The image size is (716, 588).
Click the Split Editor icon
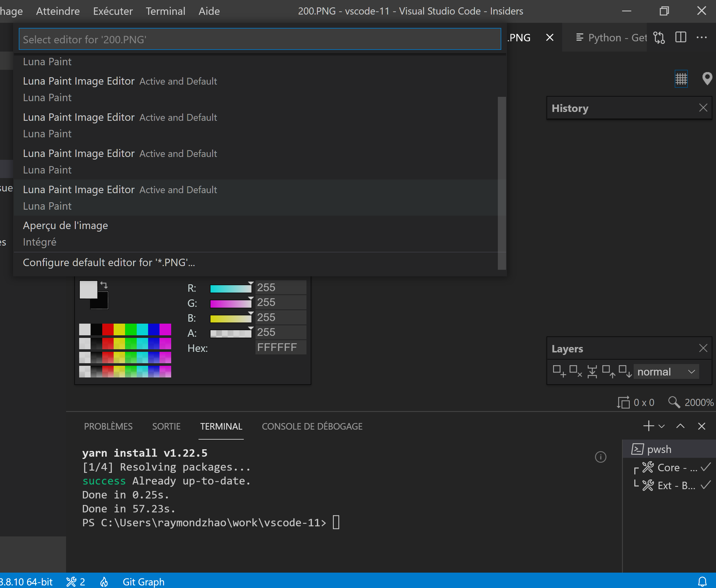pos(680,38)
